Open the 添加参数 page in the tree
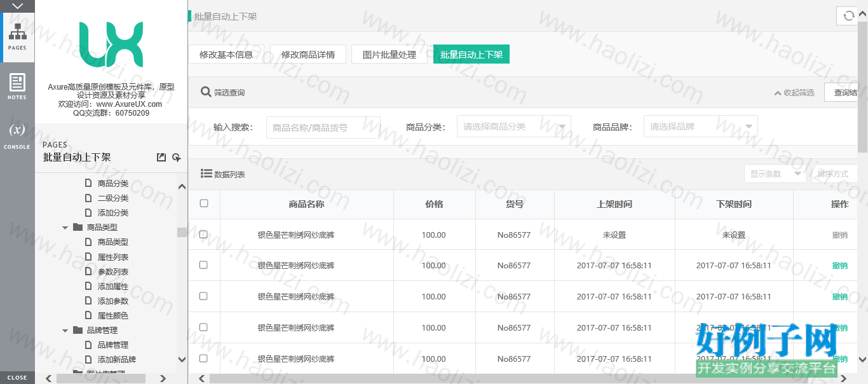The height and width of the screenshot is (384, 868). point(113,301)
